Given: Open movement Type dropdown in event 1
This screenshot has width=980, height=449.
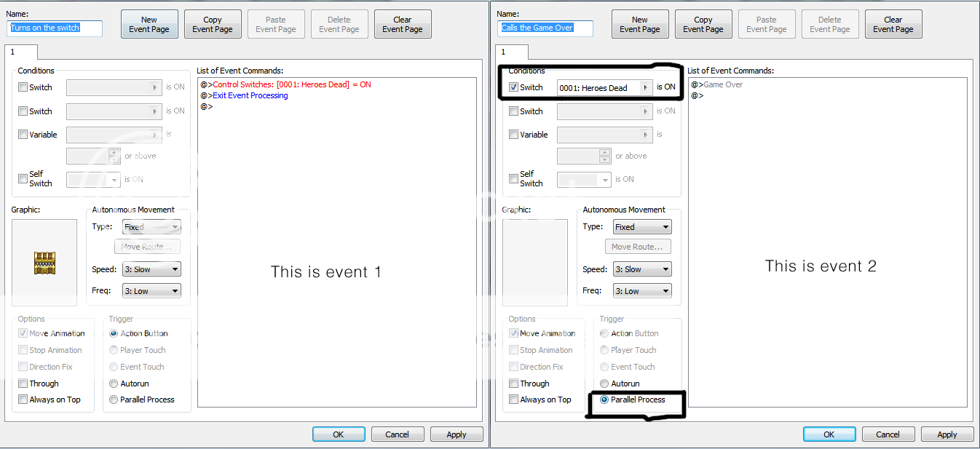Looking at the screenshot, I should point(151,227).
